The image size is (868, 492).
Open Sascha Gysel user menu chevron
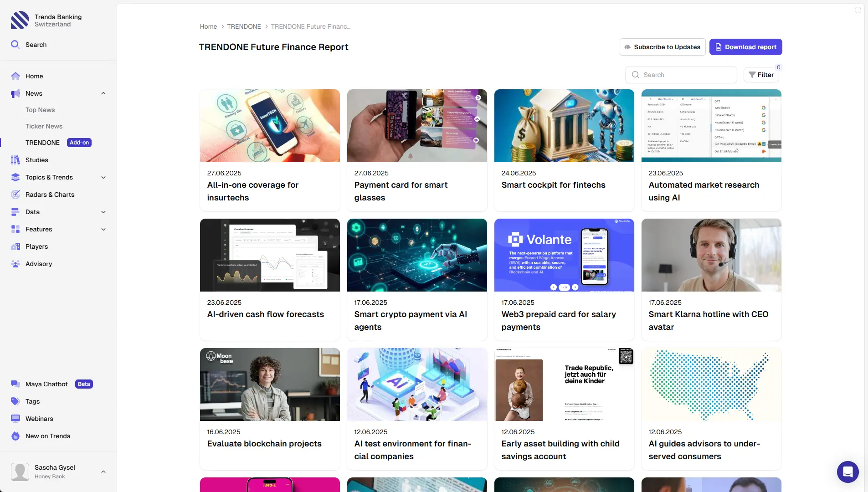[x=103, y=471]
